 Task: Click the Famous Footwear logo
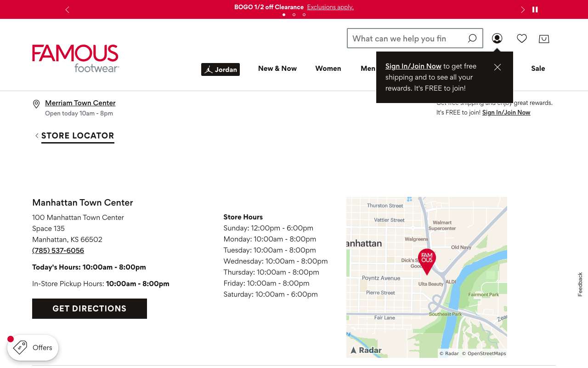click(75, 58)
